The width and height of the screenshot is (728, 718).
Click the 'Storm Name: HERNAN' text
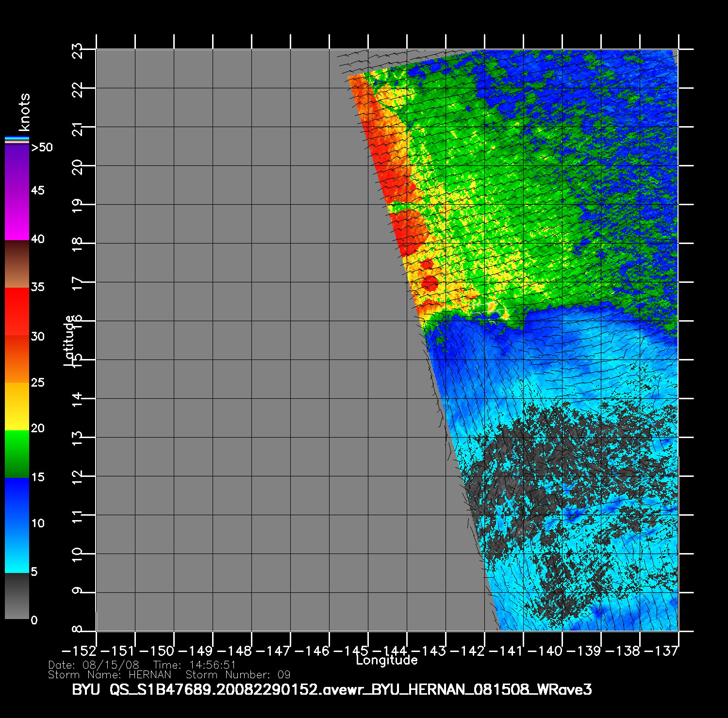(110, 675)
